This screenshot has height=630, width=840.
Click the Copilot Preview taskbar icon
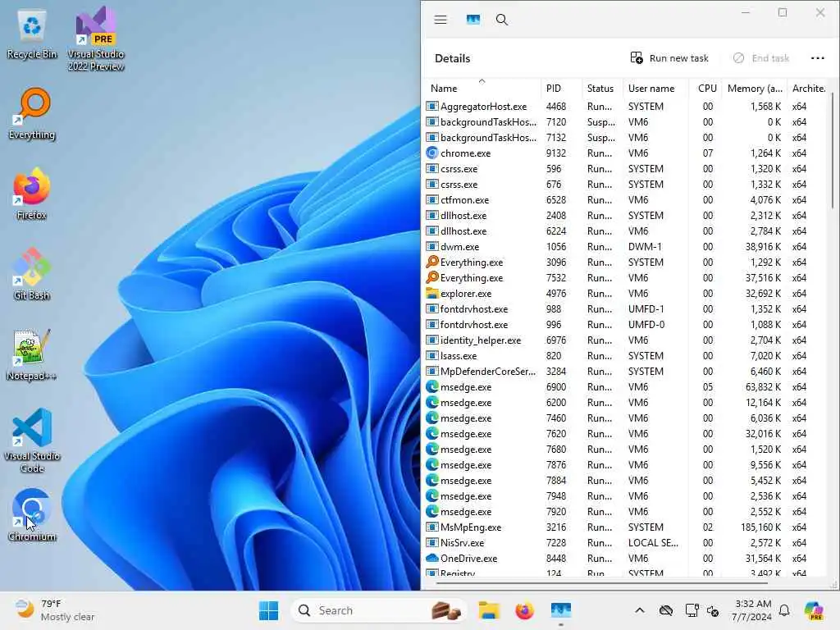814,610
